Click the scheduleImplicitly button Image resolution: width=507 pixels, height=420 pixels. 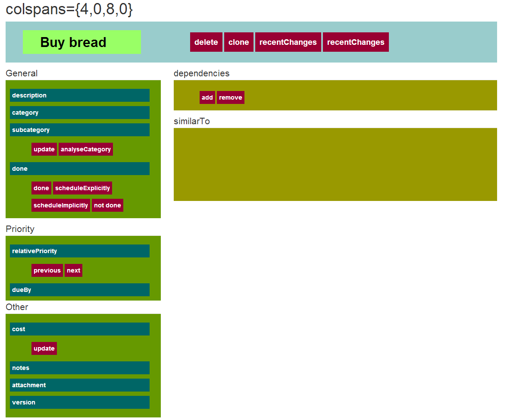coord(61,205)
